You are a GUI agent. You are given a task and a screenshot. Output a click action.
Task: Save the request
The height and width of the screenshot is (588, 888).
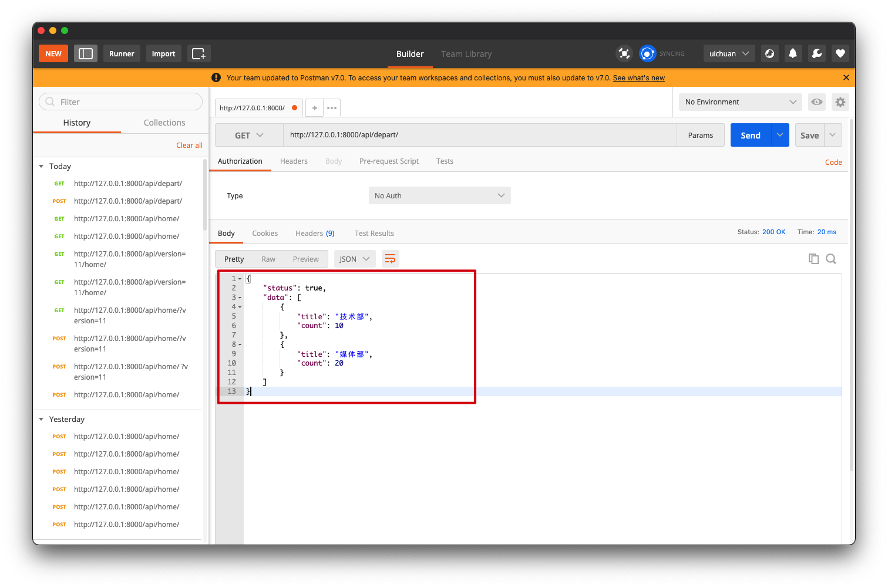tap(809, 135)
